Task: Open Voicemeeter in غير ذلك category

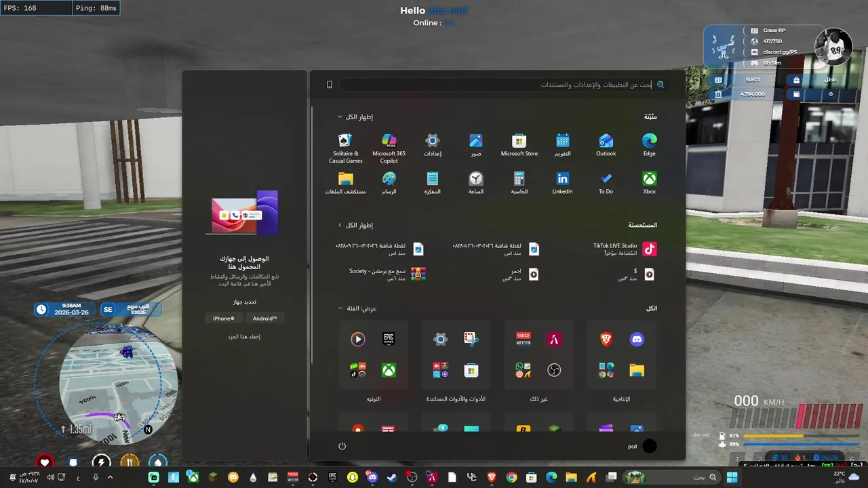Action: (x=524, y=340)
